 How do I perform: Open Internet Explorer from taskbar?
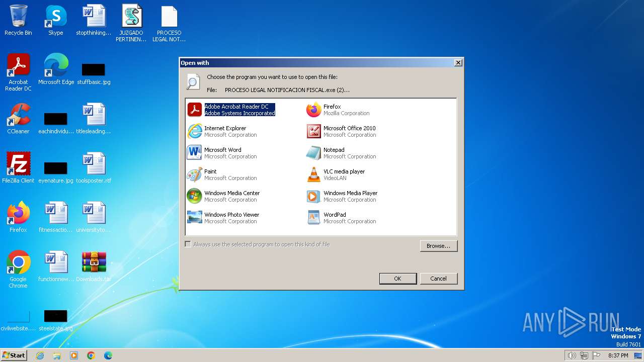40,355
